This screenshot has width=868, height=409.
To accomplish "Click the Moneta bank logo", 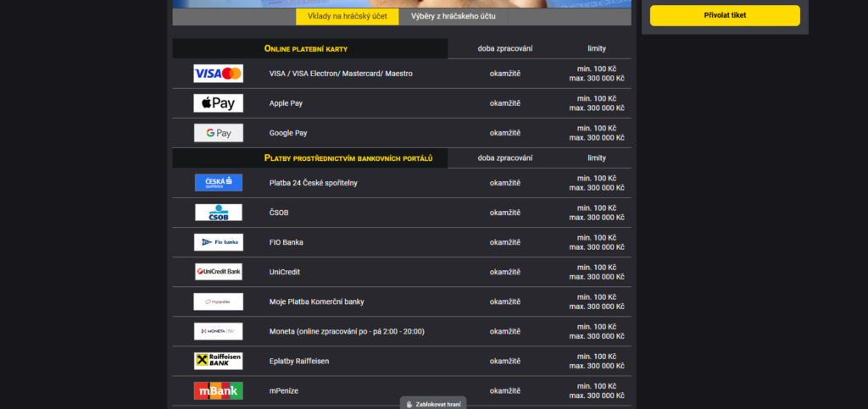I will [218, 331].
